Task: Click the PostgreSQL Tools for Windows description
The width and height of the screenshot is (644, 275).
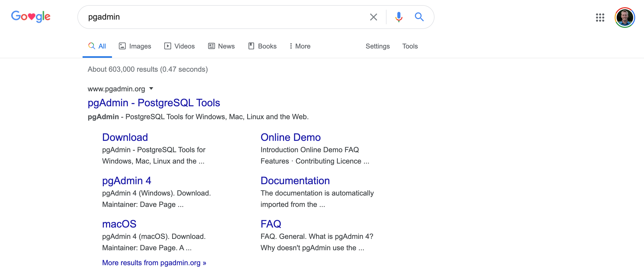Action: point(198,117)
